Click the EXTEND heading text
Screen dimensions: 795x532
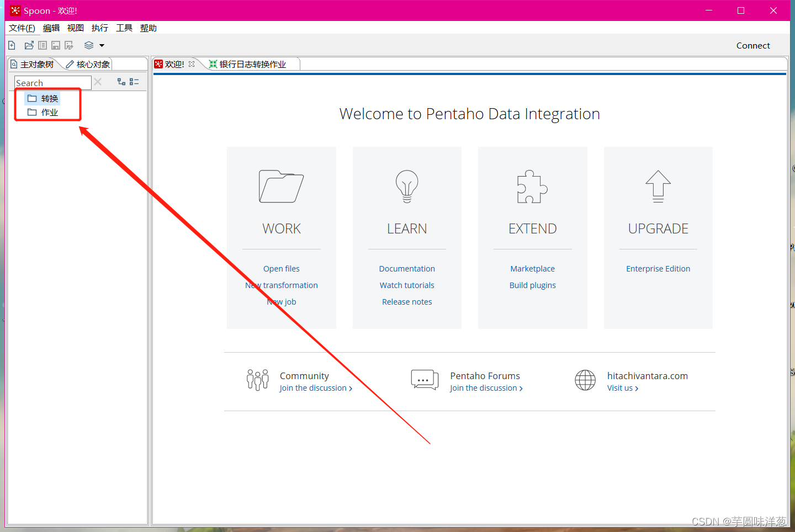[532, 228]
